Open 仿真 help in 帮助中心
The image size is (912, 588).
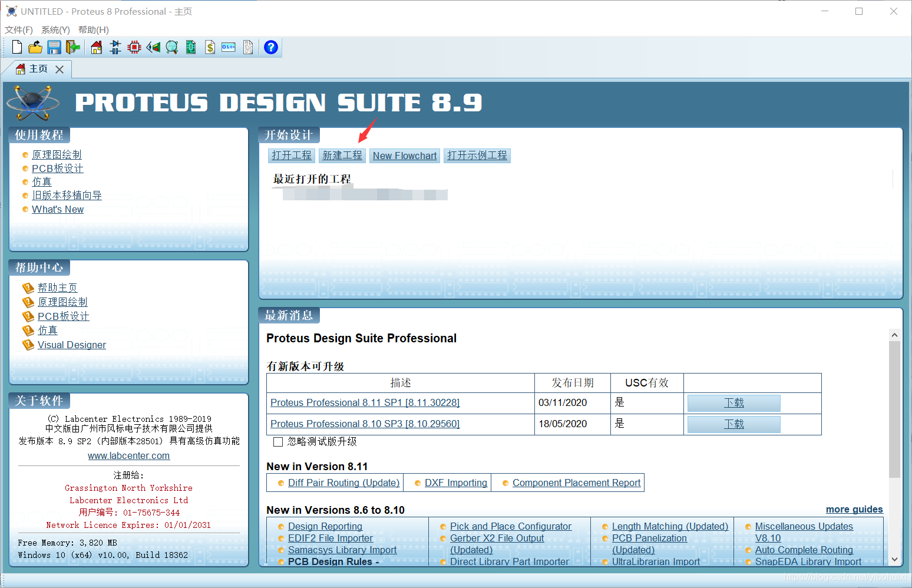tap(48, 331)
